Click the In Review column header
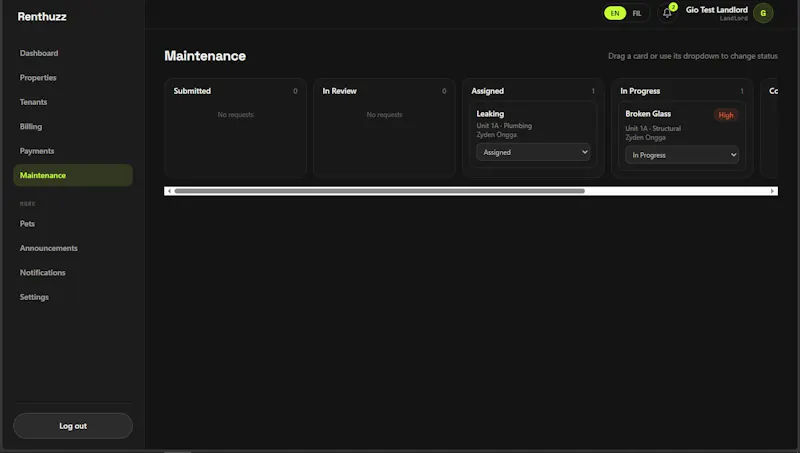 point(339,91)
